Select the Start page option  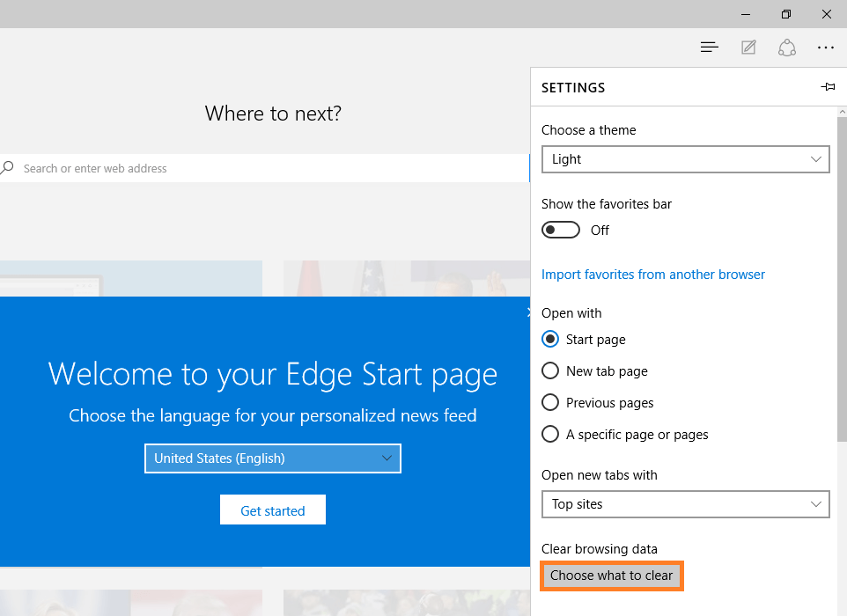(x=549, y=339)
